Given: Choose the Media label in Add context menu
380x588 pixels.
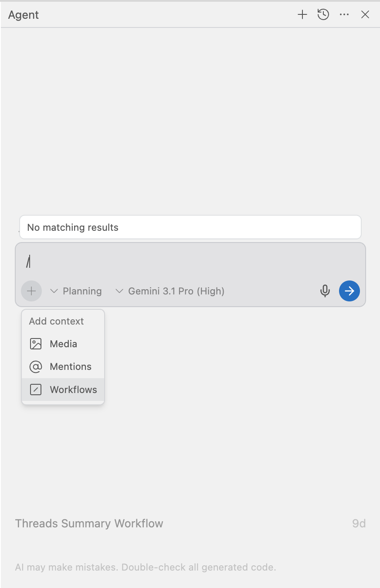Looking at the screenshot, I should pyautogui.click(x=64, y=344).
